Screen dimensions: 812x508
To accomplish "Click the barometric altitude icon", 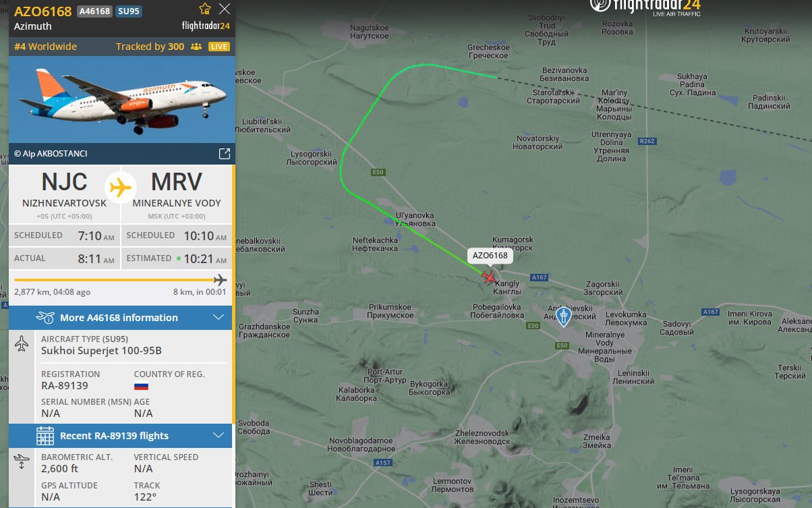I will click(22, 462).
